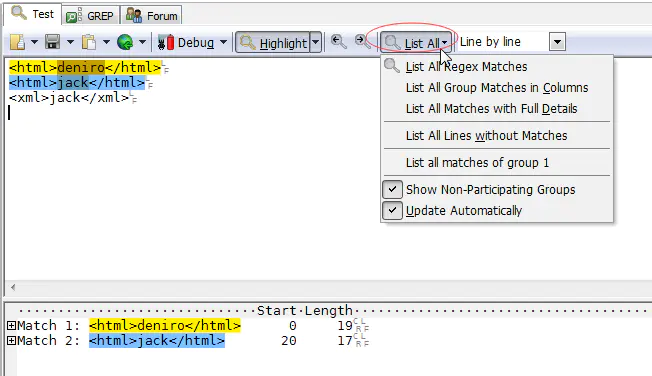
Task: Expand Match 1 tree node
Action: tap(11, 326)
